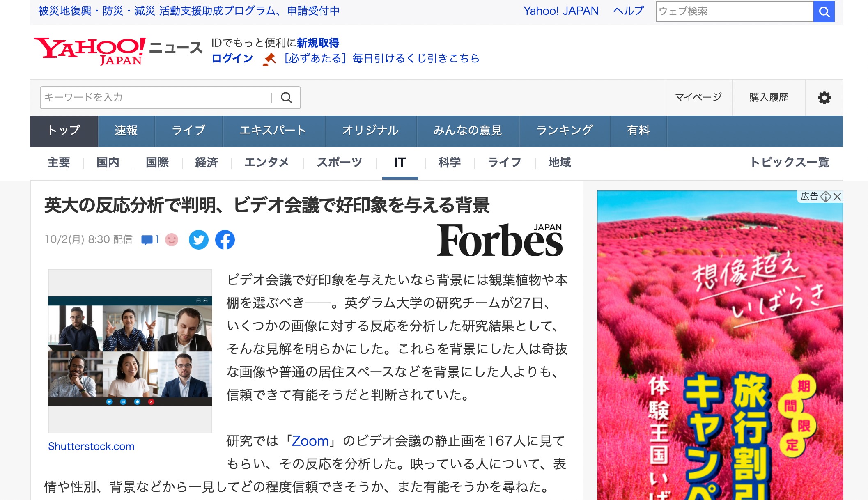Open the comments speech bubble icon
The width and height of the screenshot is (868, 500).
147,240
